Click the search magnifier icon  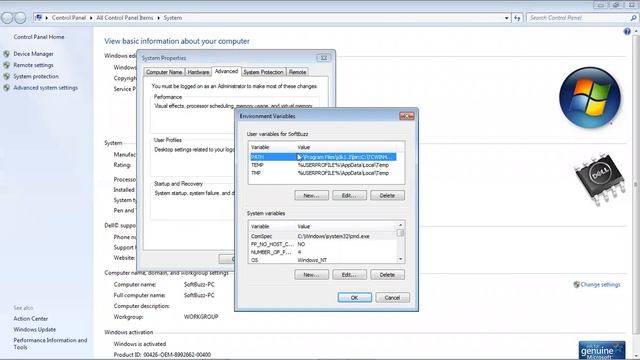point(633,18)
